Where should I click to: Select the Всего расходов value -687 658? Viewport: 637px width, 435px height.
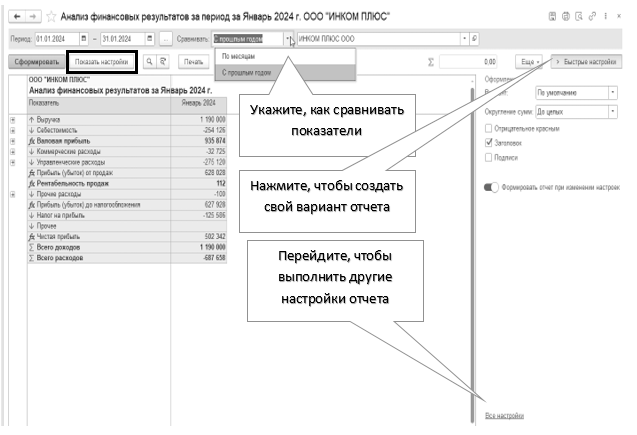199,258
